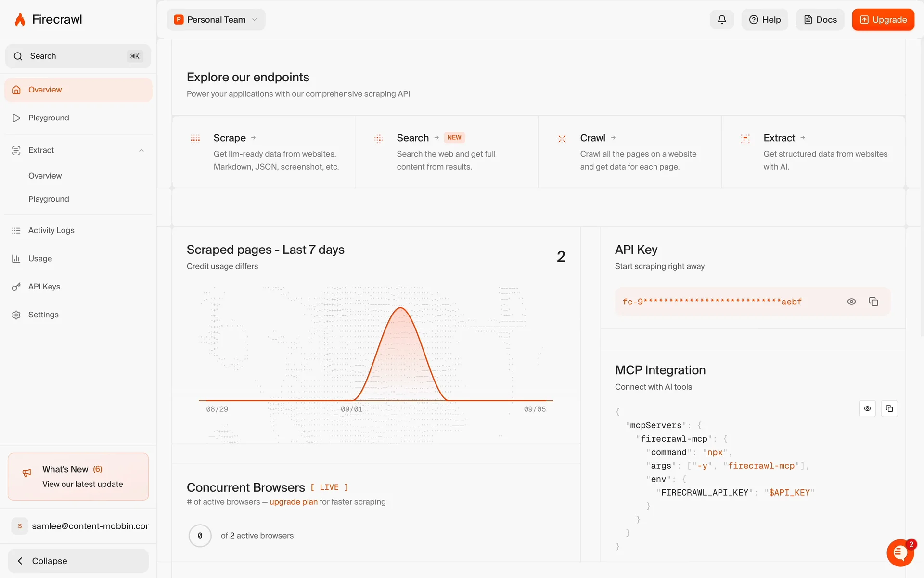The image size is (924, 578).
Task: Copy the API key with copy icon
Action: pos(873,302)
